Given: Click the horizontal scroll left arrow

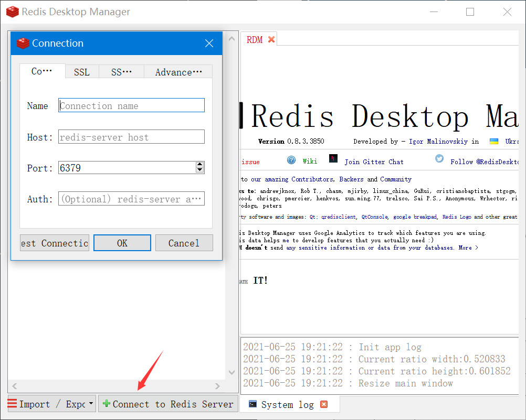Looking at the screenshot, I should point(14,386).
